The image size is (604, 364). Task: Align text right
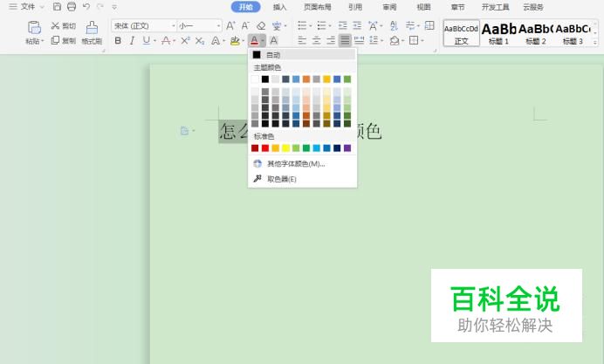(331, 40)
